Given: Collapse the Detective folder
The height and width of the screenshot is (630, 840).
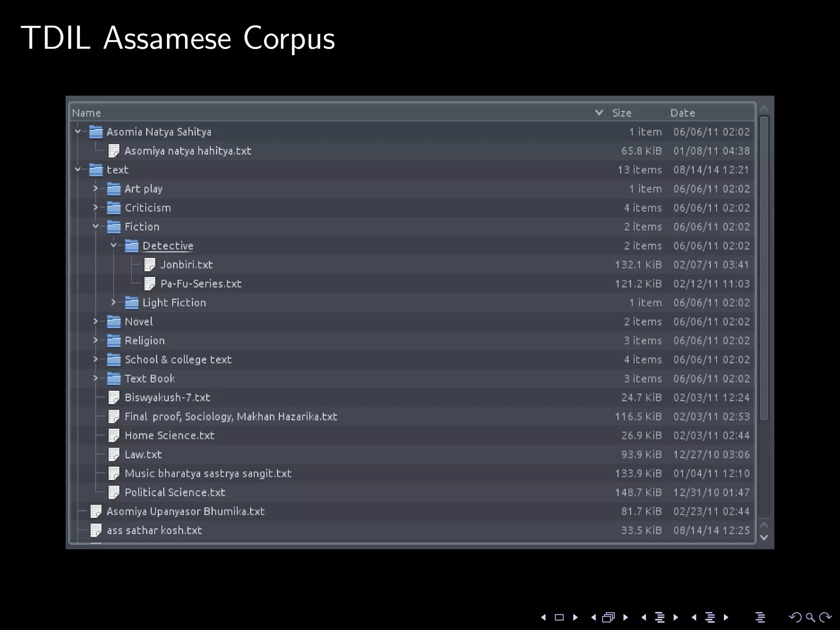Looking at the screenshot, I should pyautogui.click(x=114, y=245).
